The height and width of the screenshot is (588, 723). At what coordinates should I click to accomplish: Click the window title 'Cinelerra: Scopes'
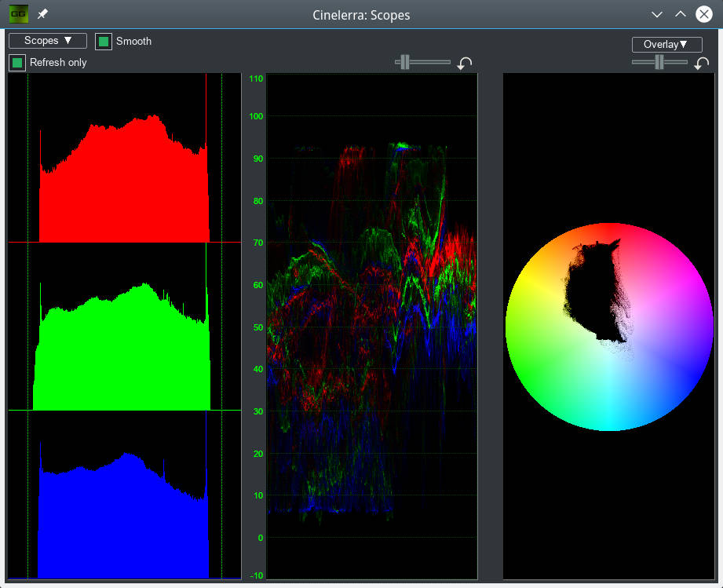(x=361, y=15)
